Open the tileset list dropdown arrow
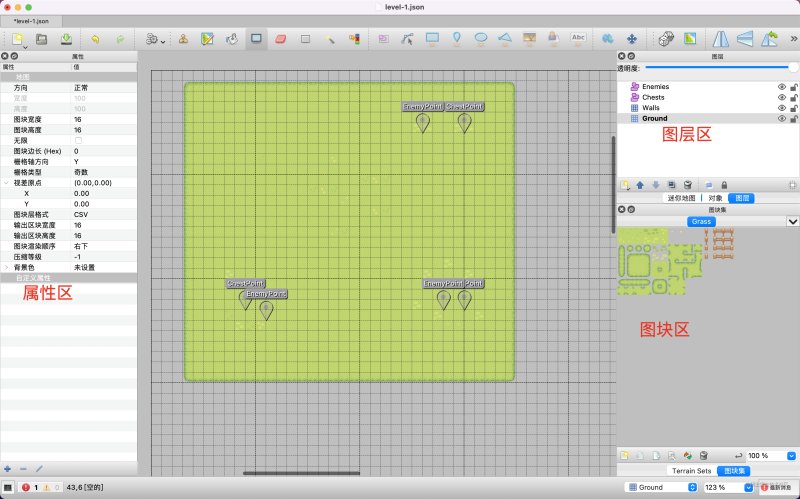 coord(792,221)
